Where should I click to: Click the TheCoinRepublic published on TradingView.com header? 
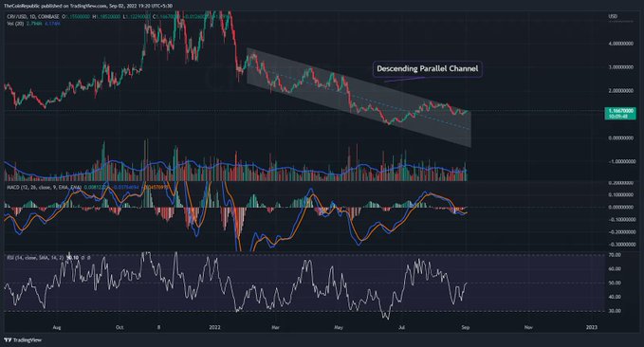88,6
